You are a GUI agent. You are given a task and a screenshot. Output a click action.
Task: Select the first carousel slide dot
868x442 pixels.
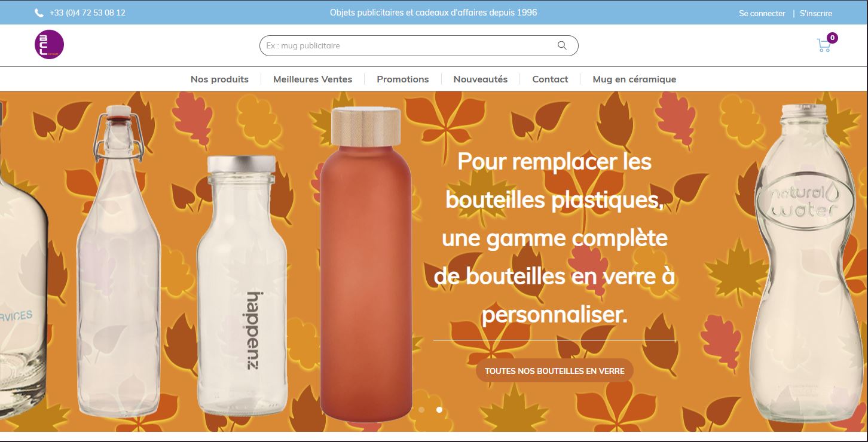421,410
